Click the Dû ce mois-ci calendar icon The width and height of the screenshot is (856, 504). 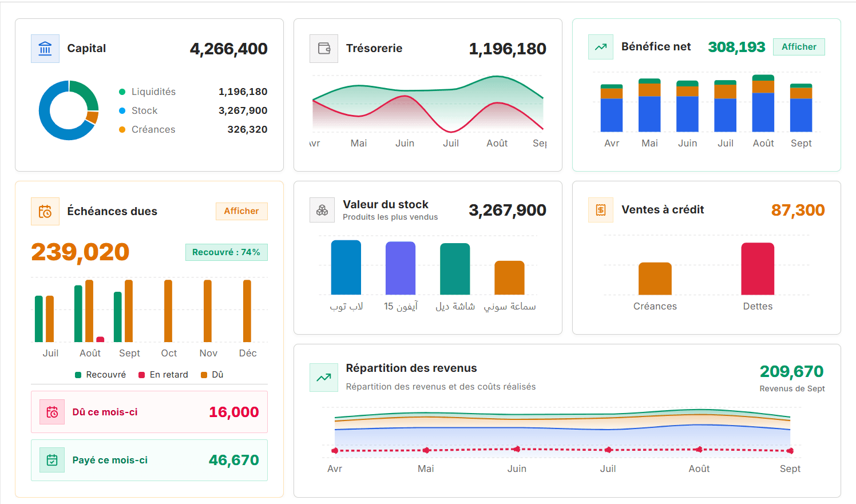point(52,412)
